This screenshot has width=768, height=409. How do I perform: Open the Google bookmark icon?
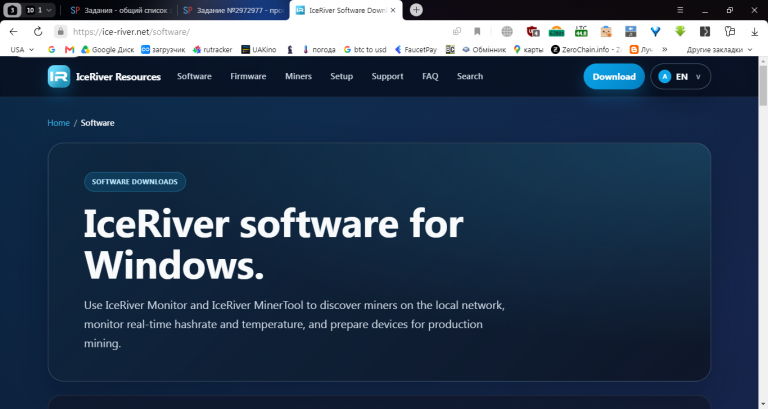point(51,49)
